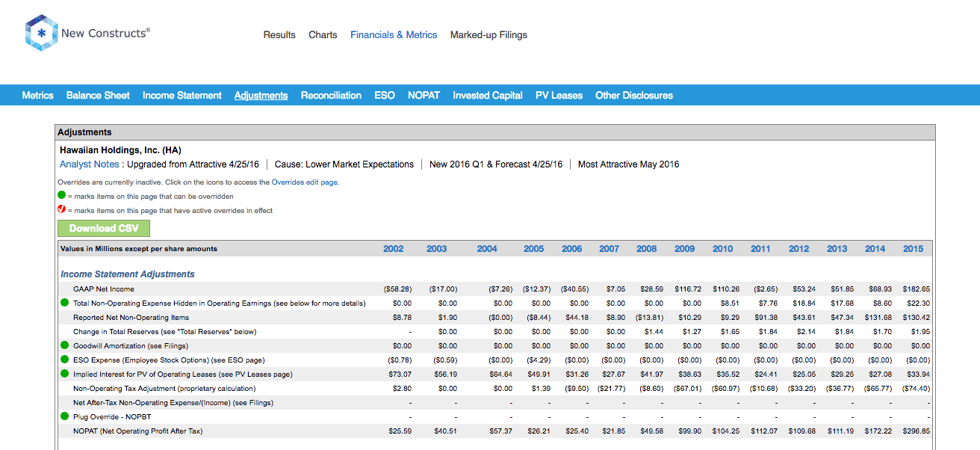980x450 pixels.
Task: Click green override dot for Implied Interest row
Action: point(64,375)
